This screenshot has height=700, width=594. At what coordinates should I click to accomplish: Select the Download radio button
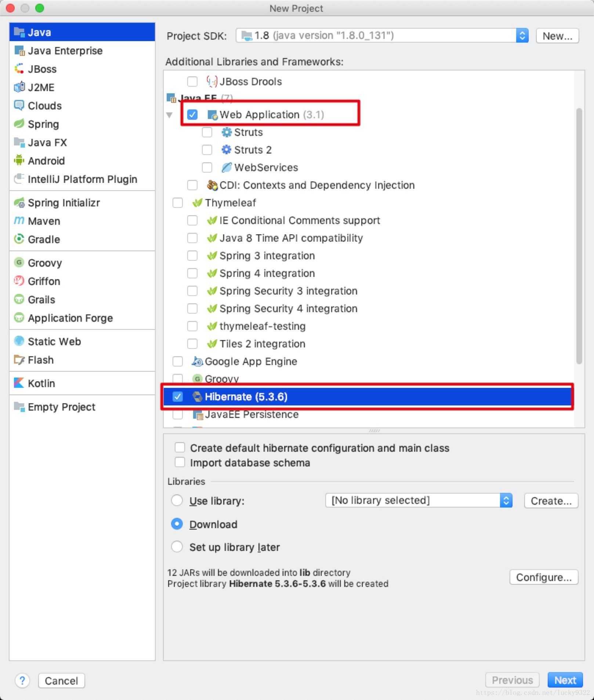[177, 524]
